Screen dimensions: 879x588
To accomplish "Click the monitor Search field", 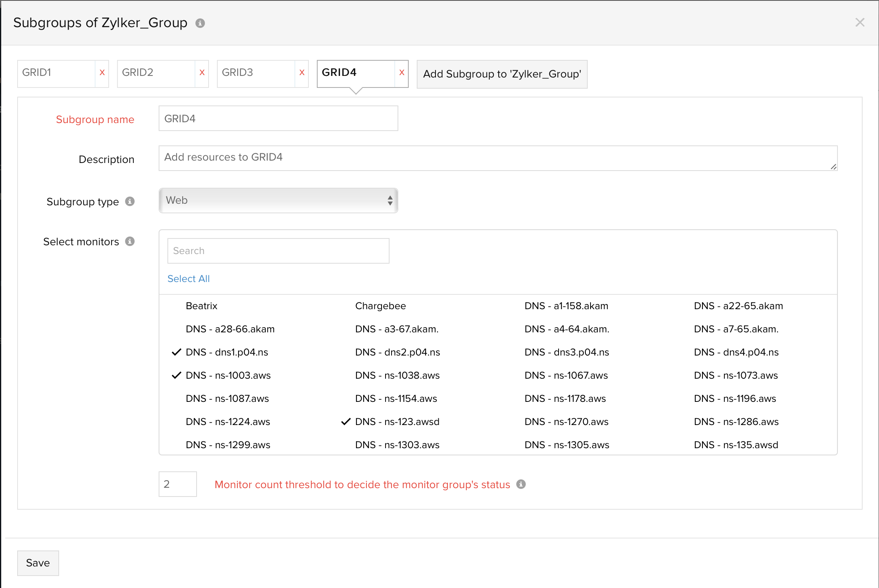I will [278, 251].
